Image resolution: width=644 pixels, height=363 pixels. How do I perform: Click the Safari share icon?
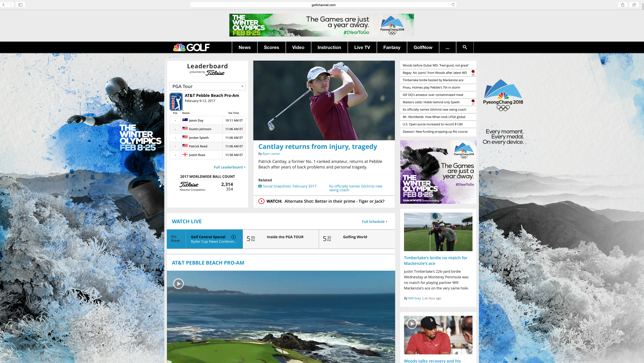pyautogui.click(x=623, y=5)
